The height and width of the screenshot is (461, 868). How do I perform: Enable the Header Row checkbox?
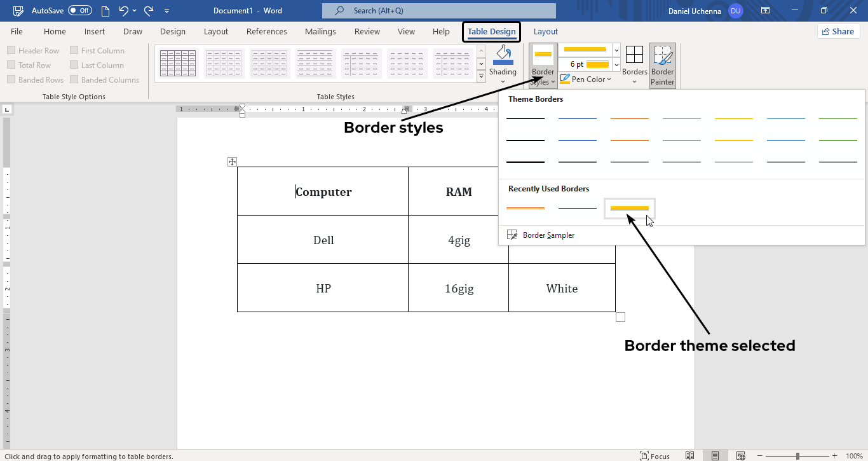pyautogui.click(x=11, y=50)
